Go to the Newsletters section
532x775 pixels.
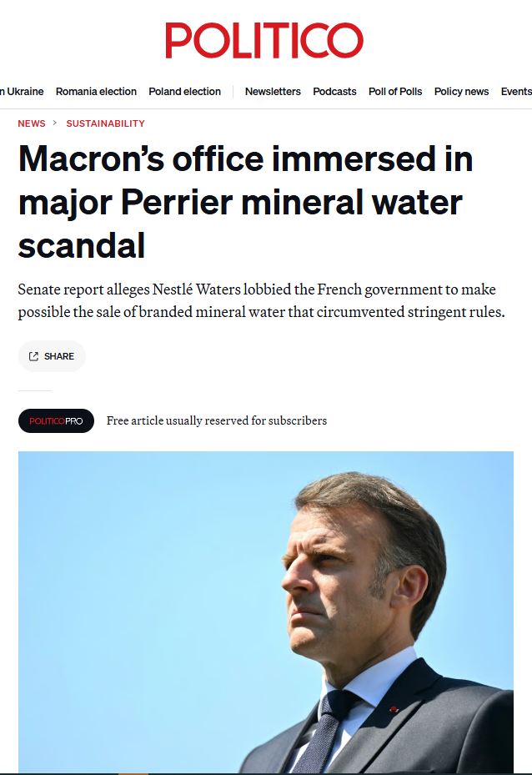coord(273,92)
